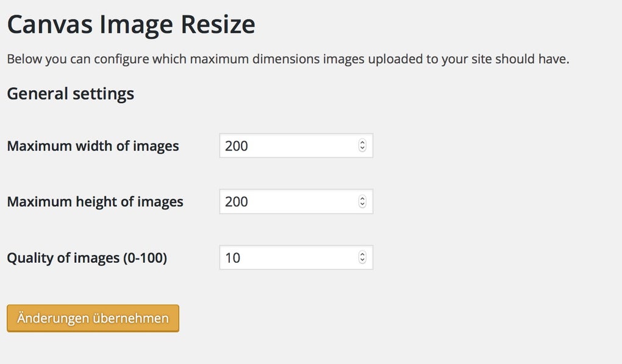Click the Canvas Image Resize heading
Viewport: 622px width, 364px height.
(130, 24)
